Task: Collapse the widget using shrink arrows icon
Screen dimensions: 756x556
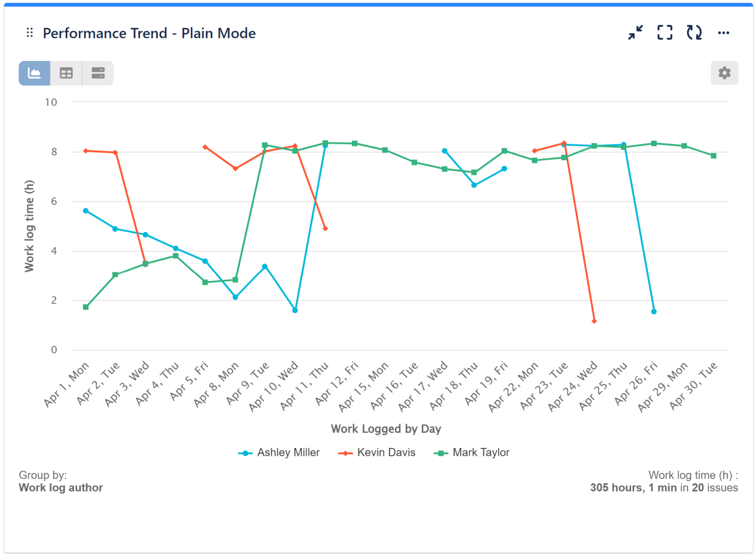Action: click(x=636, y=32)
